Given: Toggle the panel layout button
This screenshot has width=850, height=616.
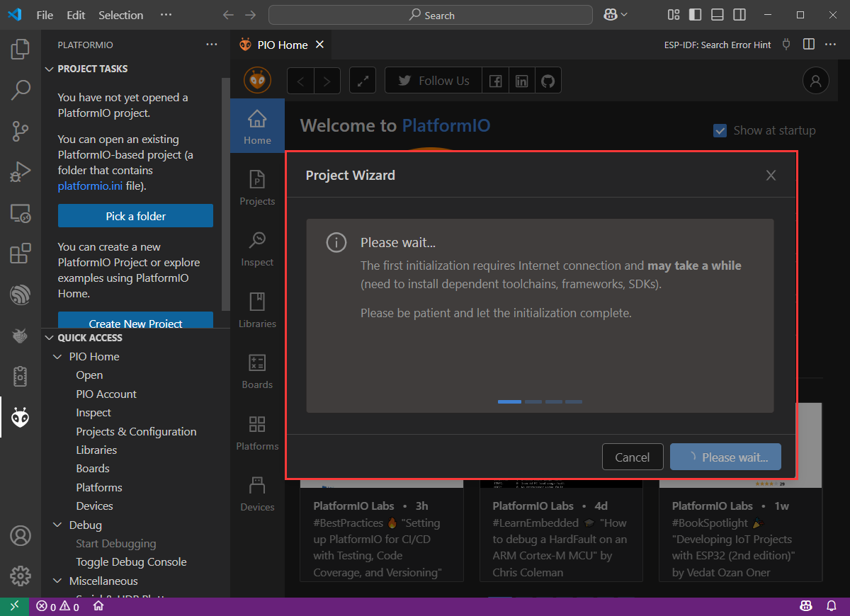Looking at the screenshot, I should [x=717, y=15].
